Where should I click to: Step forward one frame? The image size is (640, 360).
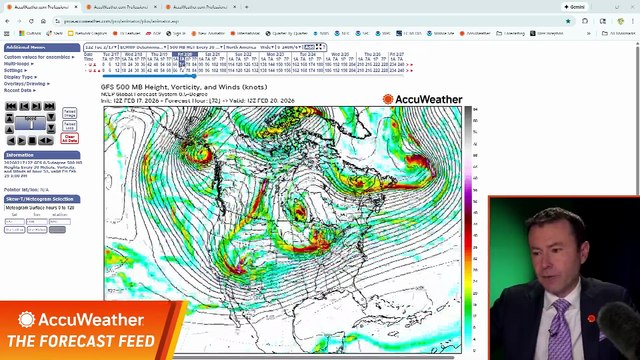coord(36,106)
